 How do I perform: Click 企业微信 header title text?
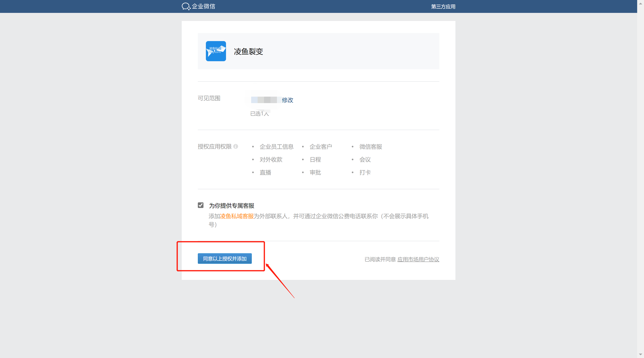[203, 6]
